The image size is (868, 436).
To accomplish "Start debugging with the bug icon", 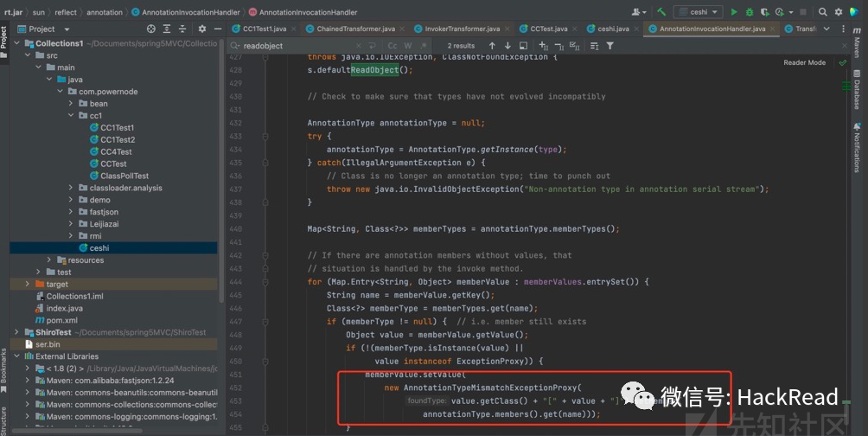I will (x=750, y=11).
